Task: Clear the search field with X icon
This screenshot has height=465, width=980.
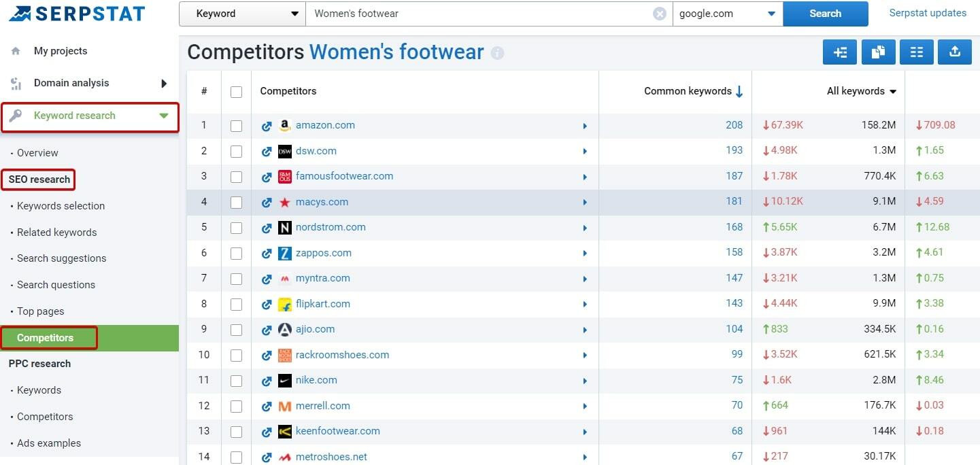Action: tap(659, 14)
